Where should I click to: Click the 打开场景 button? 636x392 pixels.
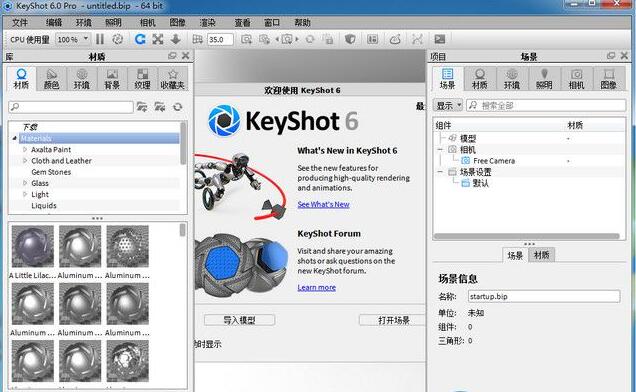coord(393,320)
